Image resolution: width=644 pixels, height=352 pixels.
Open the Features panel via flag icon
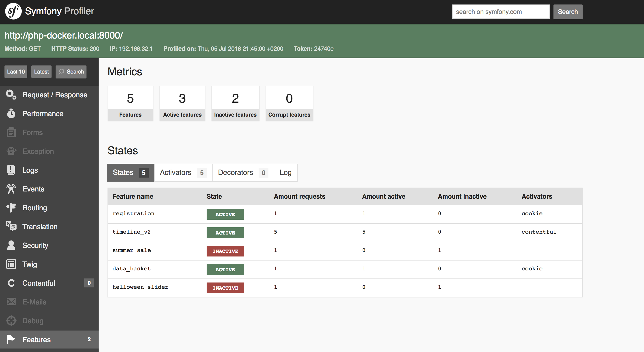tap(11, 339)
